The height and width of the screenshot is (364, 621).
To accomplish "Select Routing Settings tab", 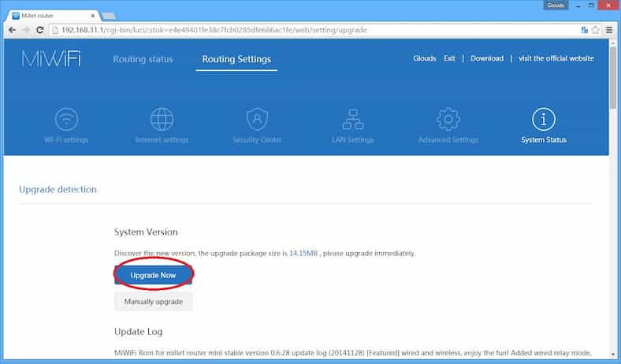I will (x=236, y=59).
